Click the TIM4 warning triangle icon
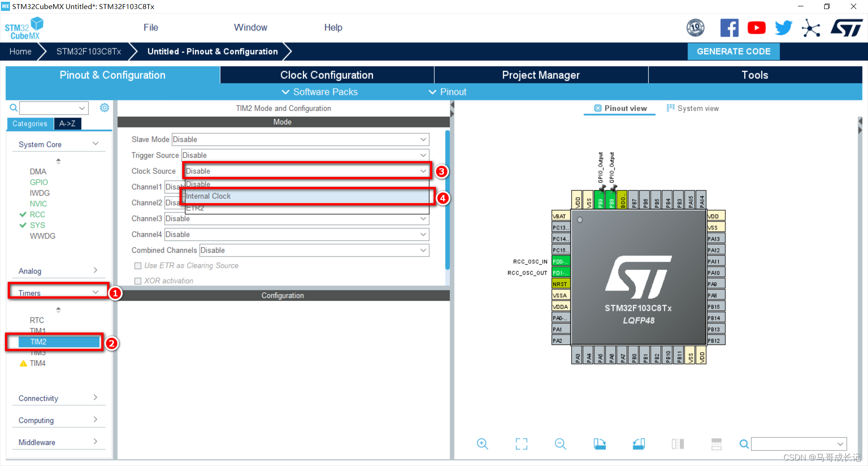868x466 pixels. tap(24, 363)
